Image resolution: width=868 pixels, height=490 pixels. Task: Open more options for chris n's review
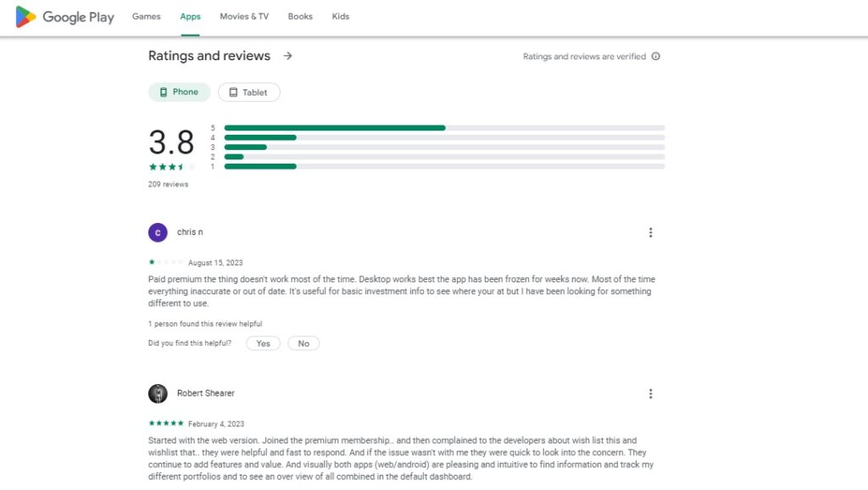[650, 232]
